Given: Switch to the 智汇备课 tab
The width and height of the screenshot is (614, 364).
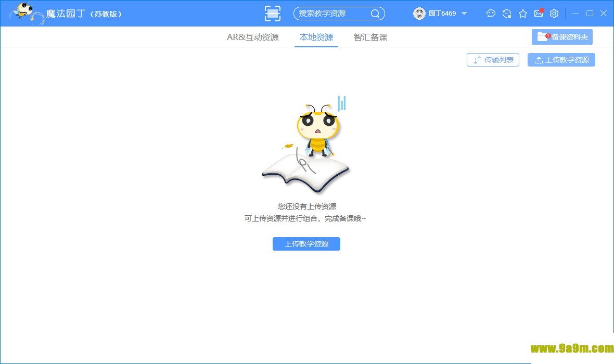Looking at the screenshot, I should pyautogui.click(x=370, y=37).
